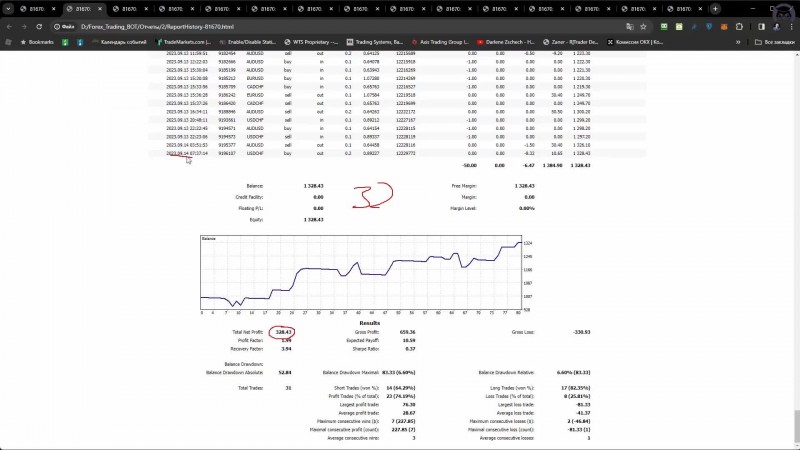Open the Chrome three-dot menu
Viewport: 800px width, 450px height.
pyautogui.click(x=792, y=27)
